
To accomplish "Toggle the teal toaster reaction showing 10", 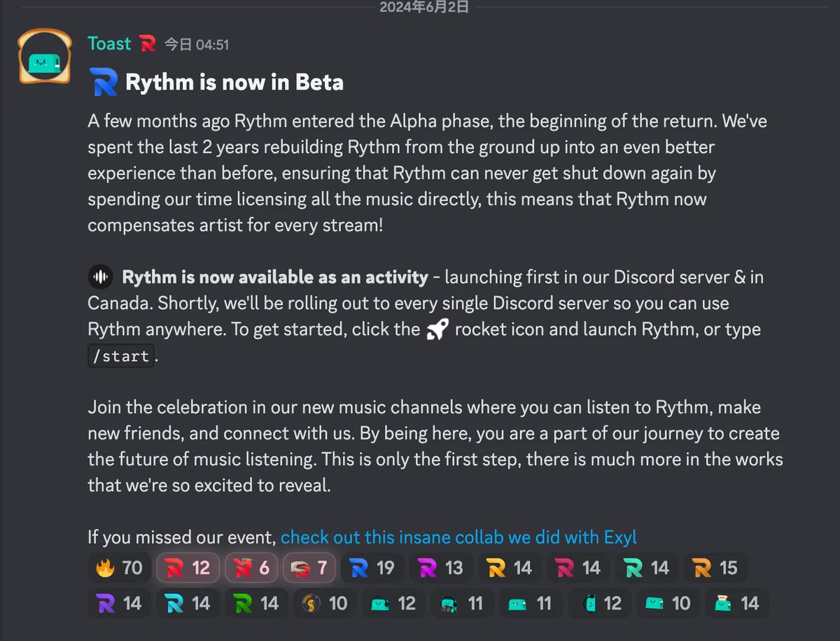I will (x=668, y=603).
